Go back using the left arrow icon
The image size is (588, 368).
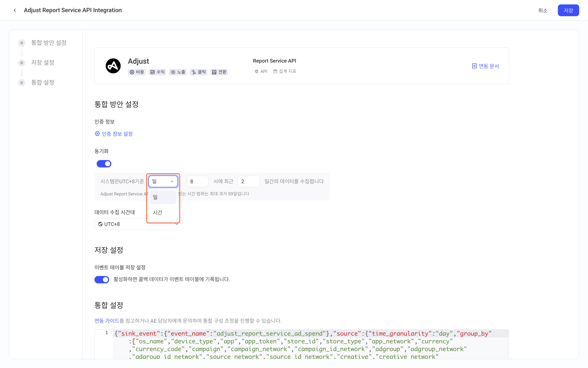(x=15, y=10)
